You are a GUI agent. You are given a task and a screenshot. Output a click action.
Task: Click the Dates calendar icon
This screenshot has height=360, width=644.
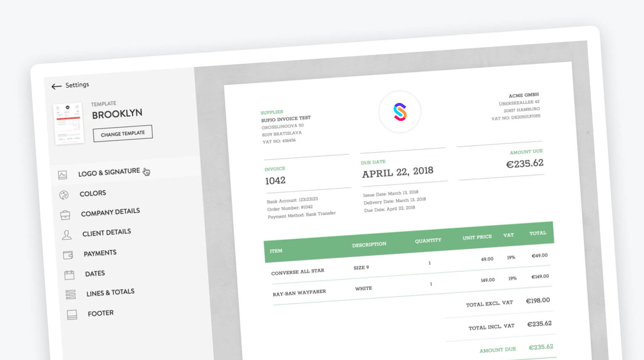pyautogui.click(x=69, y=275)
